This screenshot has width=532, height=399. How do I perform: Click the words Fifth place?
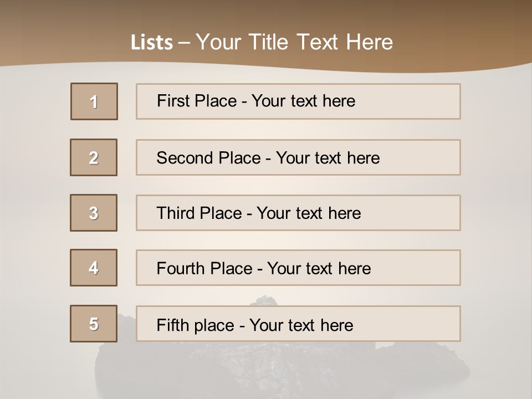click(196, 325)
